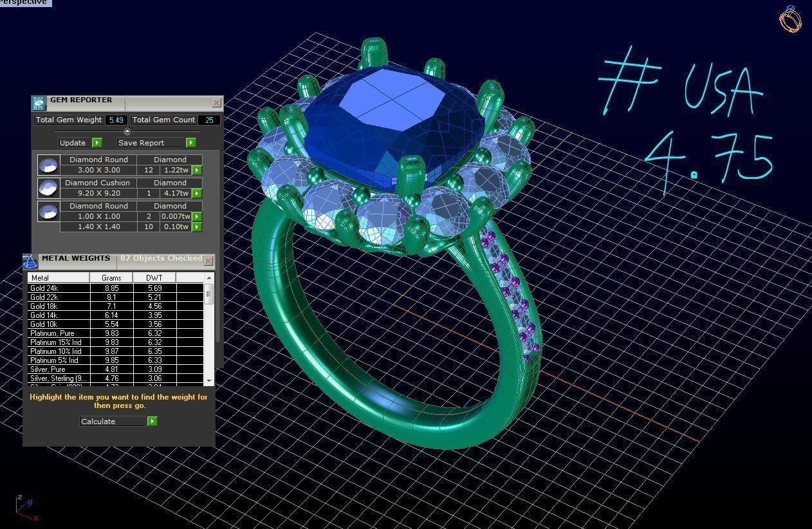Click the Diamond Cushion label
Viewport: 812px width, 529px height.
(97, 183)
